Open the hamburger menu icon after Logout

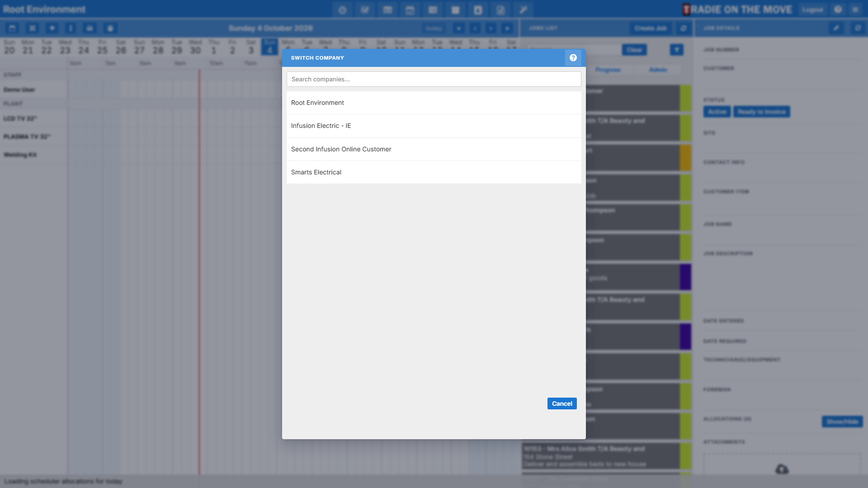click(x=855, y=9)
